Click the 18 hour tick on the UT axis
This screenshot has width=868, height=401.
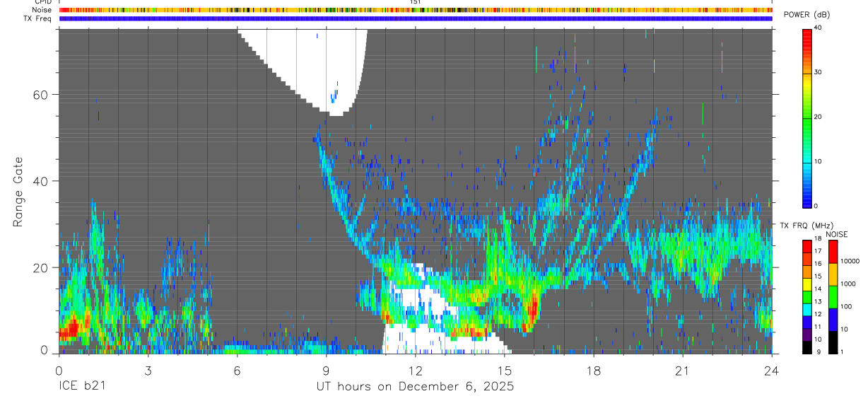[594, 370]
